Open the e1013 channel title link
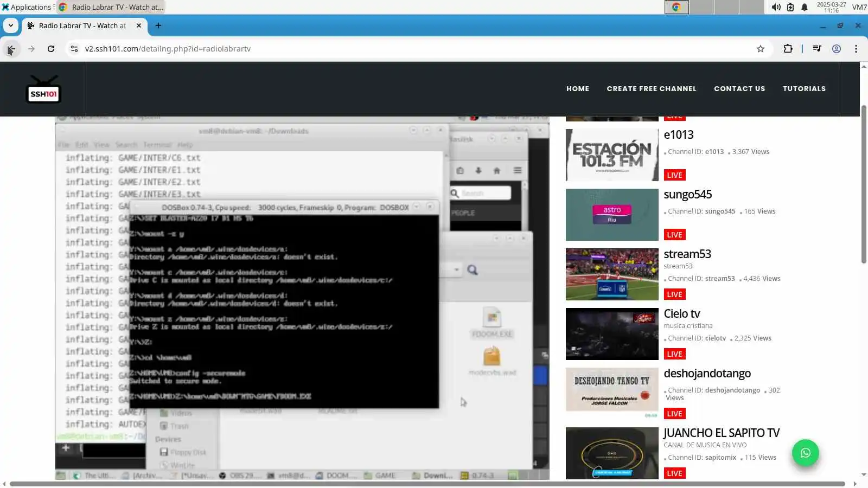 [x=679, y=134]
